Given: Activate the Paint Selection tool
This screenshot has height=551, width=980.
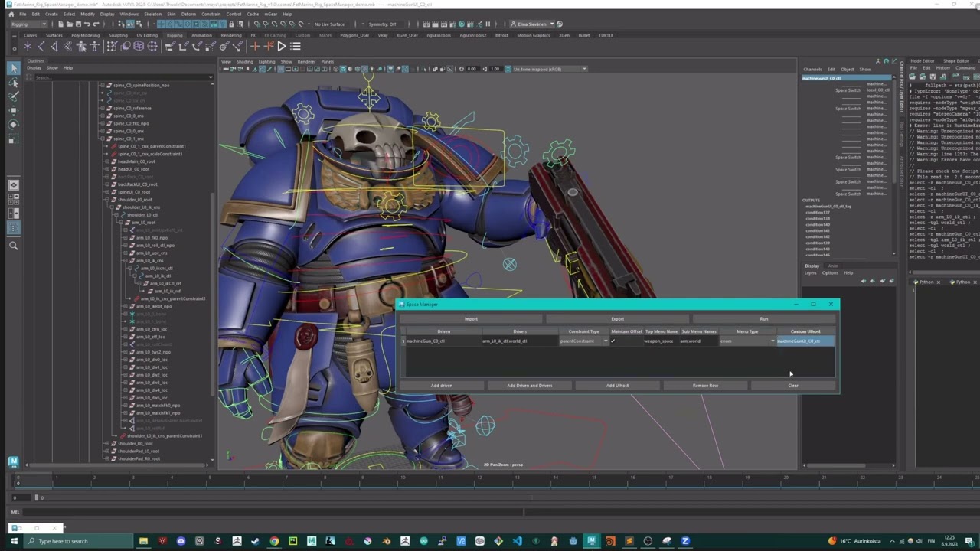Looking at the screenshot, I should tap(13, 96).
